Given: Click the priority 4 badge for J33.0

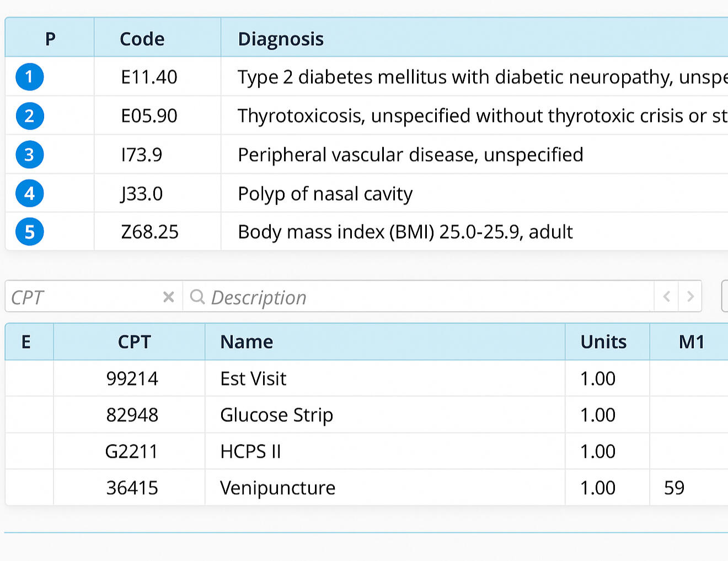Looking at the screenshot, I should (x=29, y=194).
